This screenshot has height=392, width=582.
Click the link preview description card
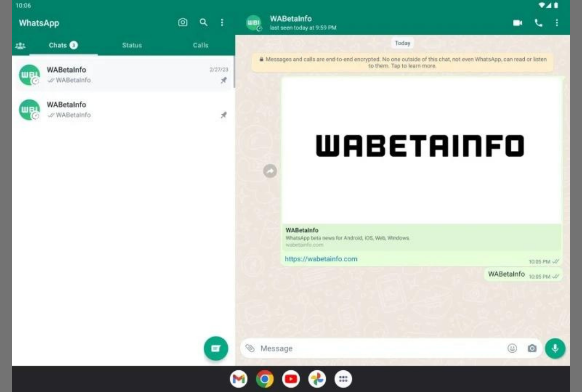422,237
